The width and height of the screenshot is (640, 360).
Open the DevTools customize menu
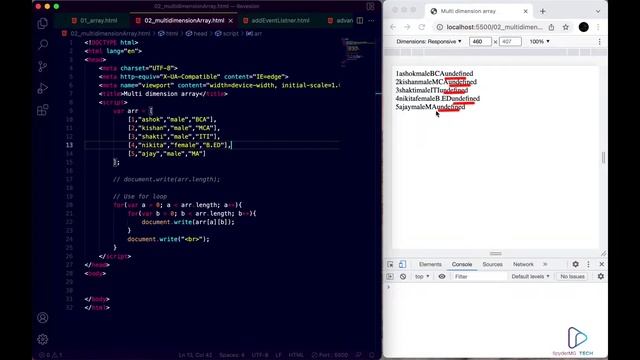point(588,264)
